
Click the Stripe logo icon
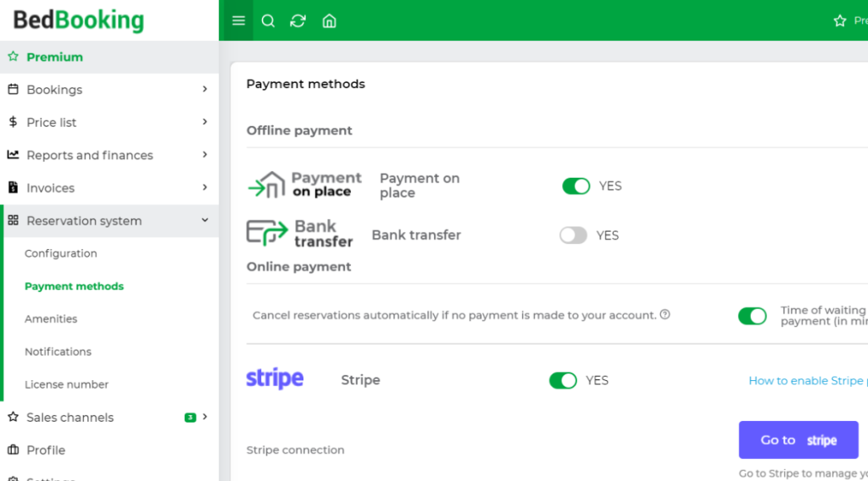pos(275,379)
